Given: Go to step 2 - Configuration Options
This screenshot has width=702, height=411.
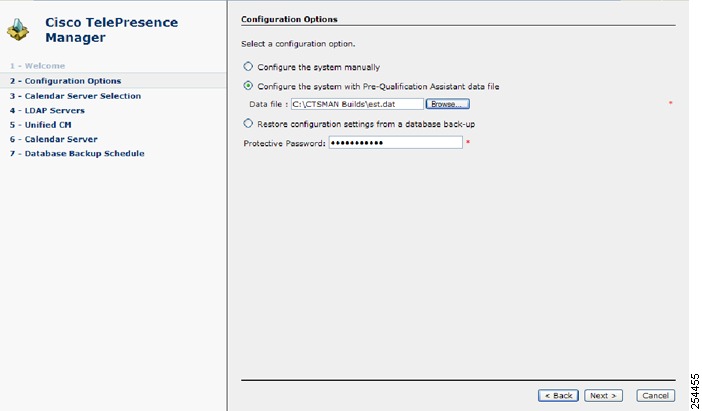Looking at the screenshot, I should click(x=65, y=81).
